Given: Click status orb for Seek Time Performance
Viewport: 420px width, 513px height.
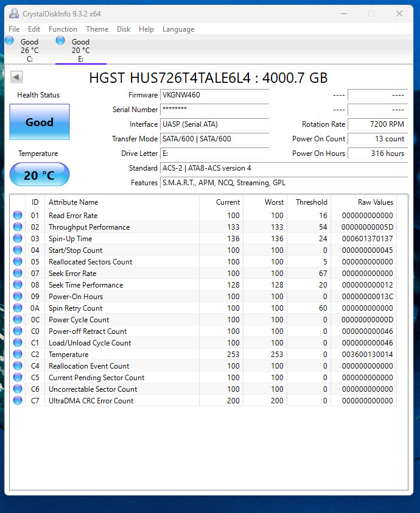Looking at the screenshot, I should 18,285.
